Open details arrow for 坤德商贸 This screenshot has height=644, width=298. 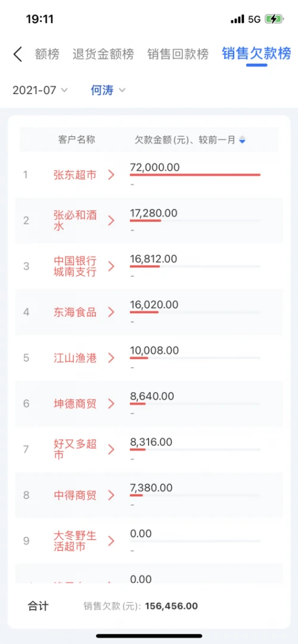click(111, 404)
